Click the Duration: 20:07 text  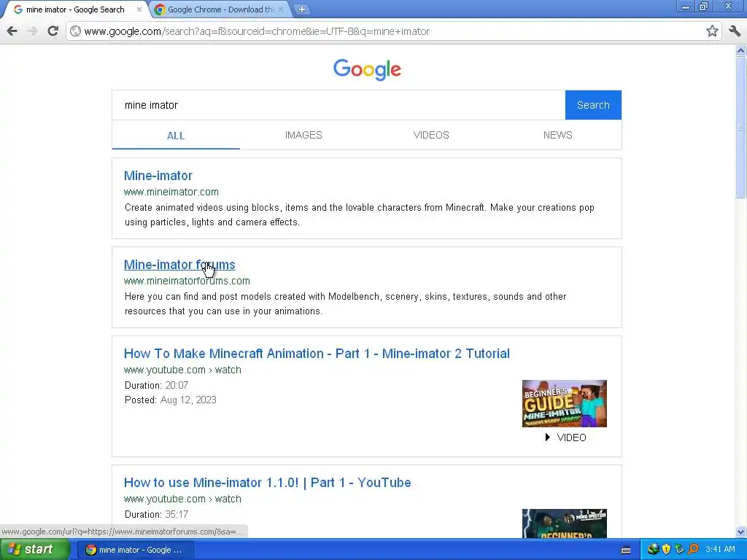pyautogui.click(x=156, y=385)
